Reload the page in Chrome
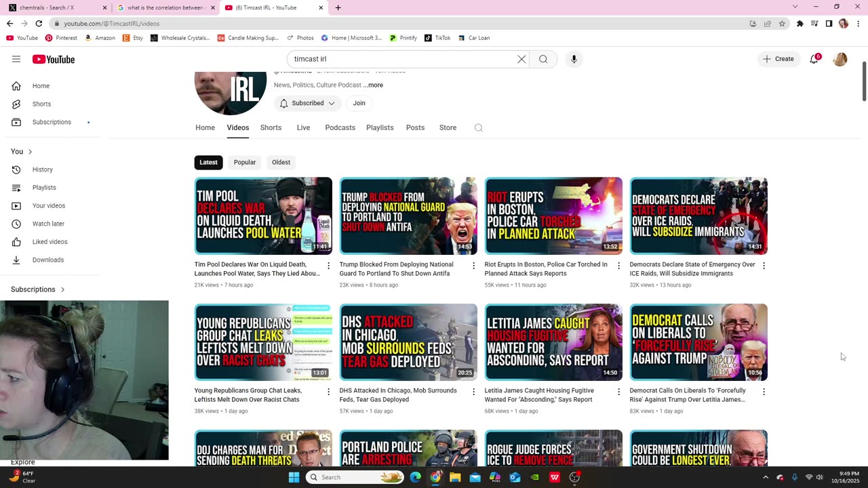The height and width of the screenshot is (488, 868). tap(39, 23)
